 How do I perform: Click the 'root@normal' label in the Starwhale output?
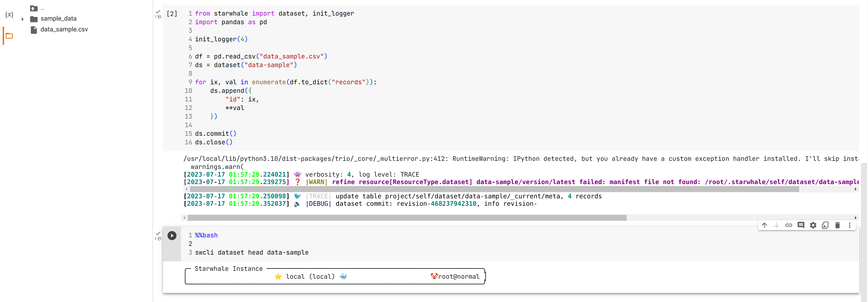(458, 276)
